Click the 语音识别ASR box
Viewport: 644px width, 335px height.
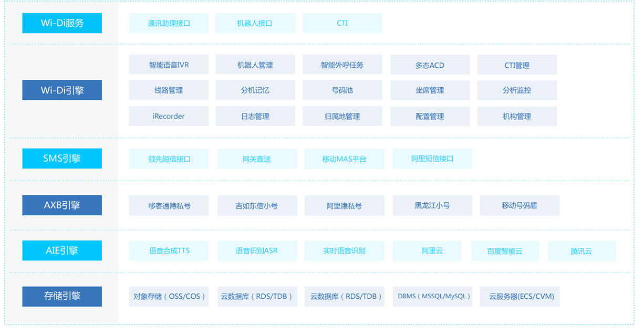point(257,250)
